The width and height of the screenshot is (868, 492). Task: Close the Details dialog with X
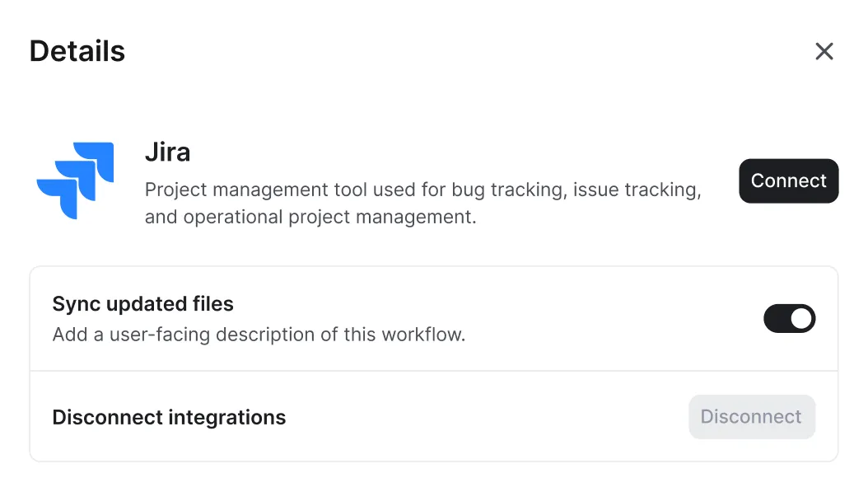coord(824,52)
